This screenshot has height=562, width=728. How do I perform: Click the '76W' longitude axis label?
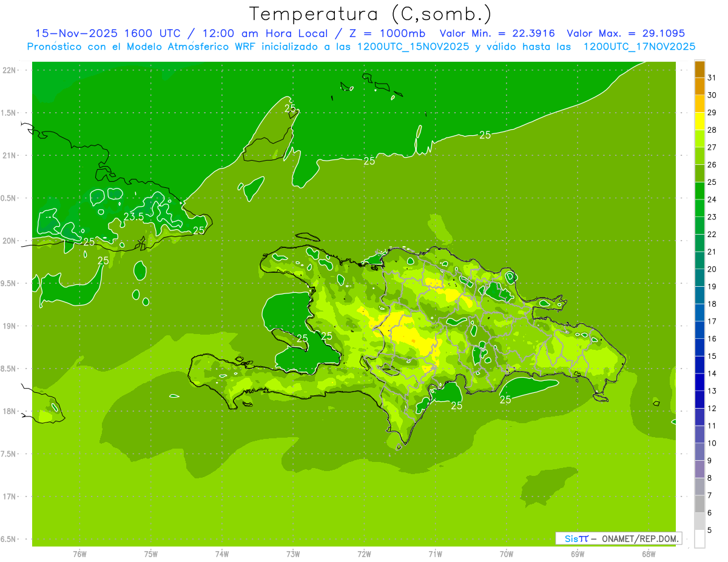(79, 554)
